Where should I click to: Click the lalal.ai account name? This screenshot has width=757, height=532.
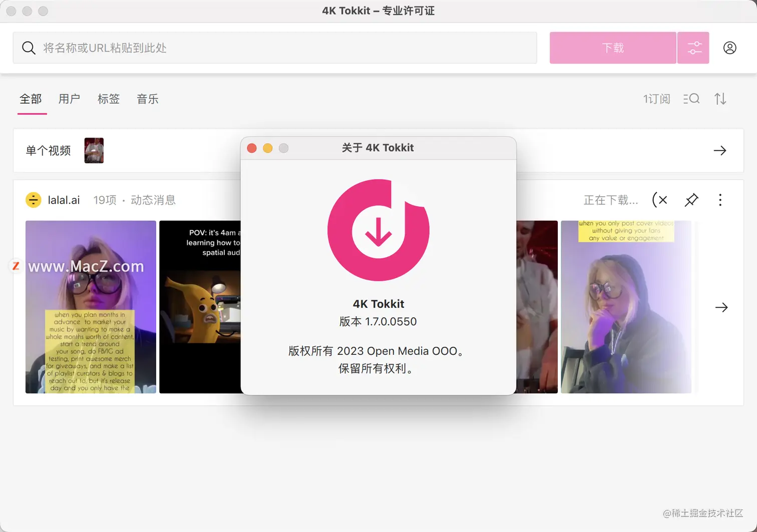pos(64,200)
